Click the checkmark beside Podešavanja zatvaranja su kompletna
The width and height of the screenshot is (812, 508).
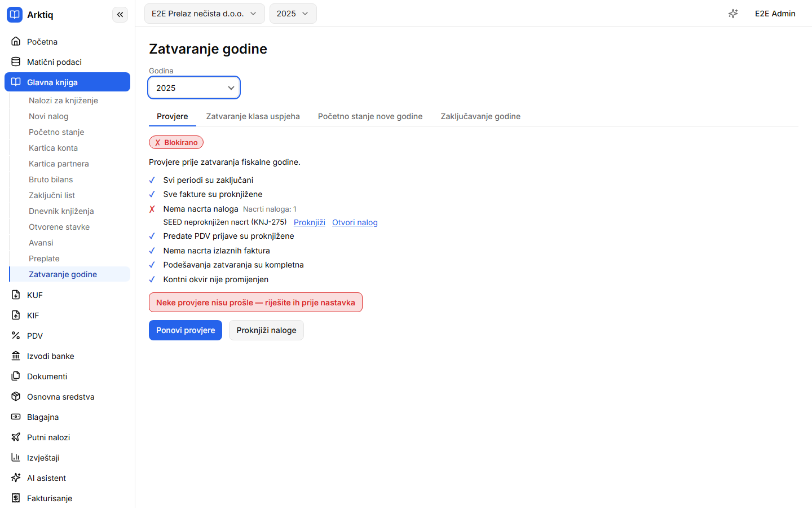tap(152, 265)
